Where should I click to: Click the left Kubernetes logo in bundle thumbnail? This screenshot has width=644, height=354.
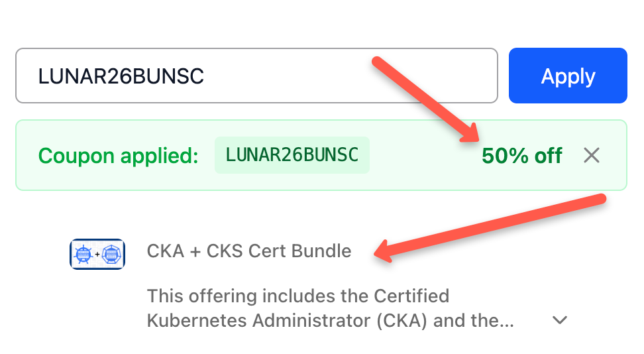click(83, 254)
